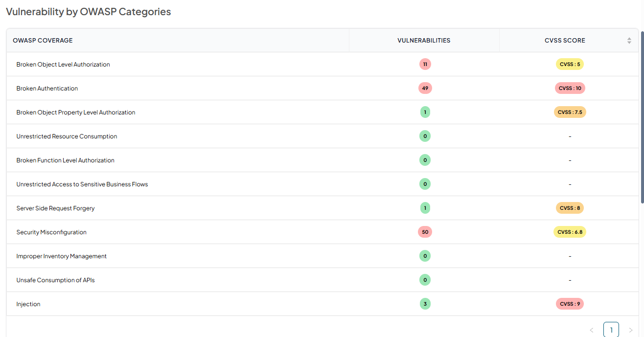Click the 0 badge for Unsafe Consumption of APIs
The image size is (644, 337).
pyautogui.click(x=425, y=280)
